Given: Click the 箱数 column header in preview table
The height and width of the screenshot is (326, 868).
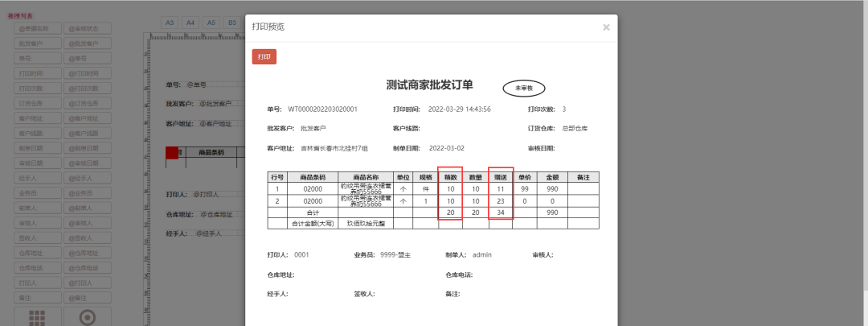Looking at the screenshot, I should pyautogui.click(x=450, y=177).
